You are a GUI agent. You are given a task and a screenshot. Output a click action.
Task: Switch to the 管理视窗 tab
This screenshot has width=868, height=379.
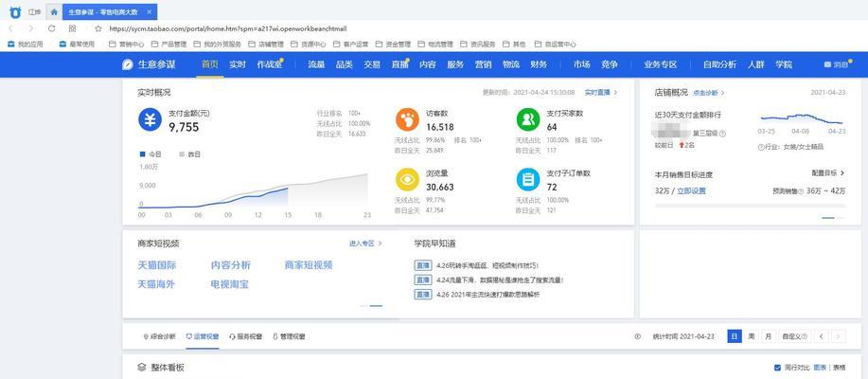(289, 336)
